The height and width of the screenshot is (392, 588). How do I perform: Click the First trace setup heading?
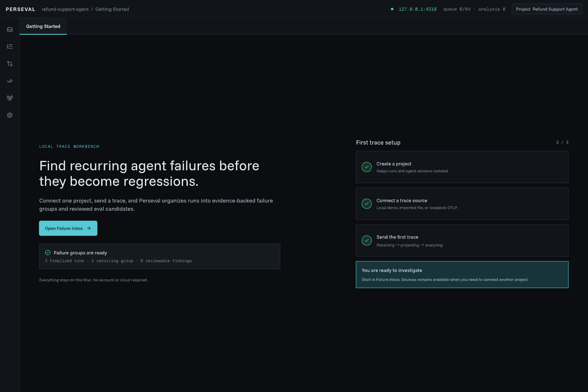378,143
